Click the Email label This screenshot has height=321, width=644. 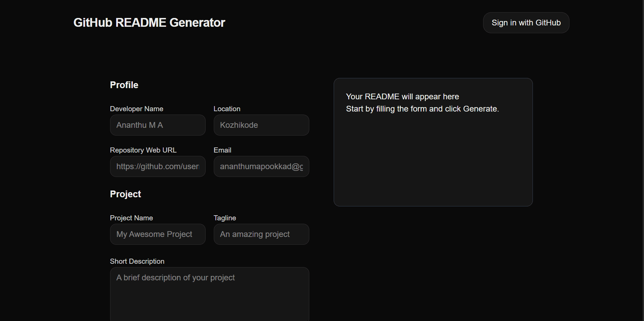coord(222,150)
